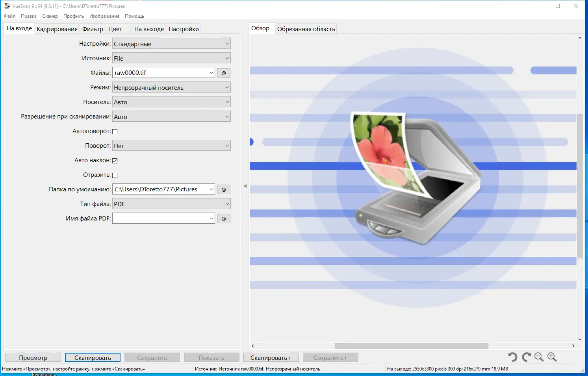
Task: Zoom out of the scan preview
Action: [x=539, y=357]
